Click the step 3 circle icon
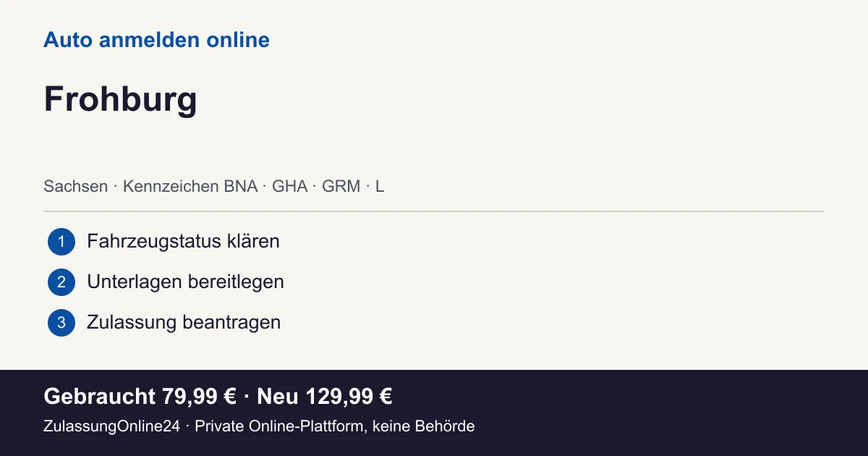 tap(61, 323)
